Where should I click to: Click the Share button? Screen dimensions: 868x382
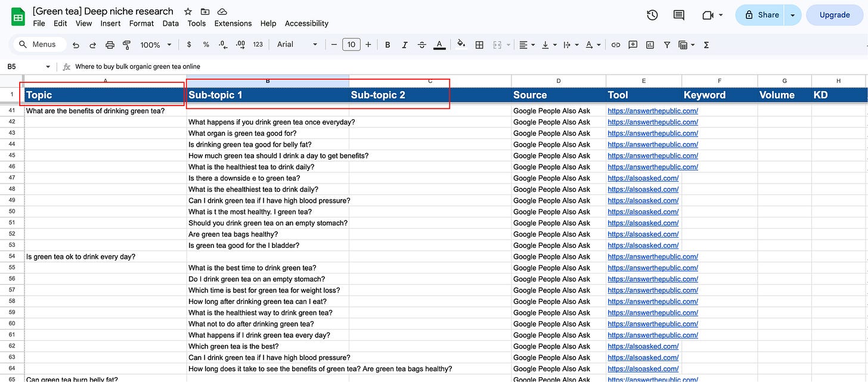pyautogui.click(x=761, y=15)
